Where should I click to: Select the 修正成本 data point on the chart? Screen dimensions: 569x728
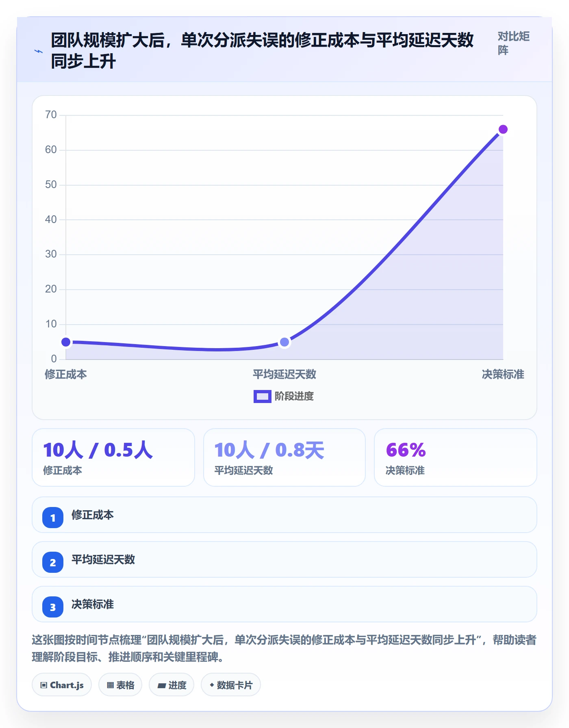tap(66, 342)
